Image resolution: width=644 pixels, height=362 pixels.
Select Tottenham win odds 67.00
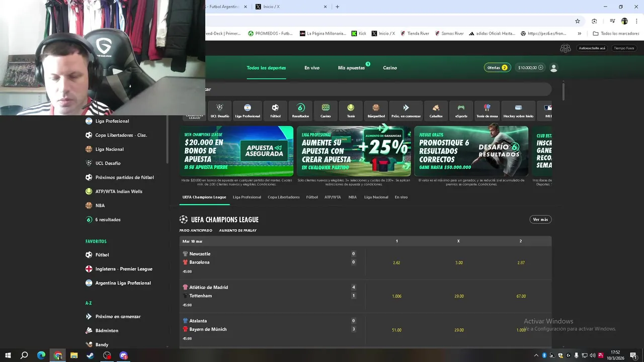click(521, 296)
